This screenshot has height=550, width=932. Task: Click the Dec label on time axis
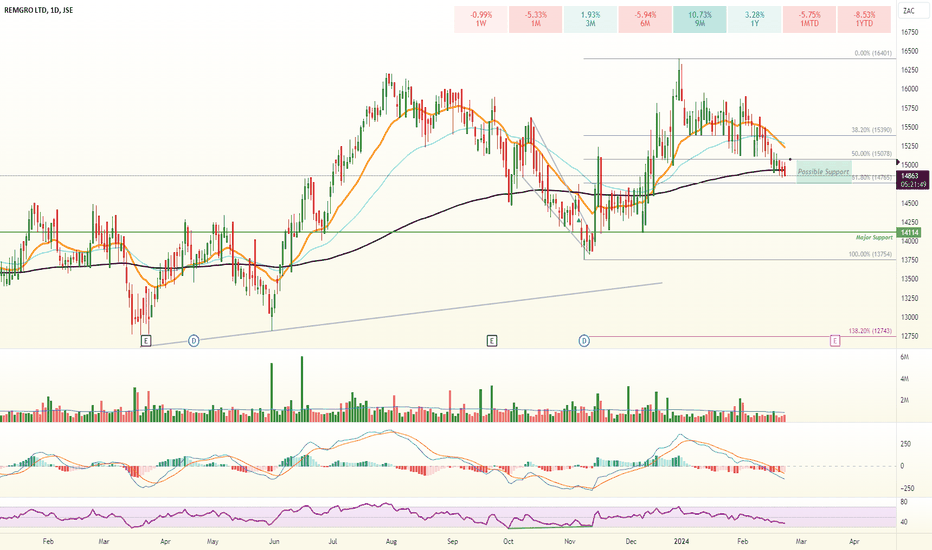click(x=631, y=541)
